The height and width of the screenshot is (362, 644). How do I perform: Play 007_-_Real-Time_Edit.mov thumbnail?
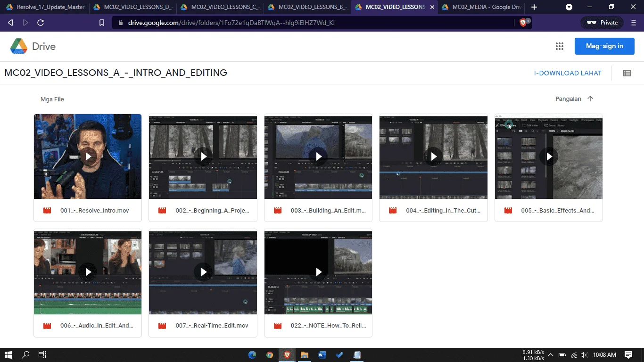pyautogui.click(x=203, y=271)
